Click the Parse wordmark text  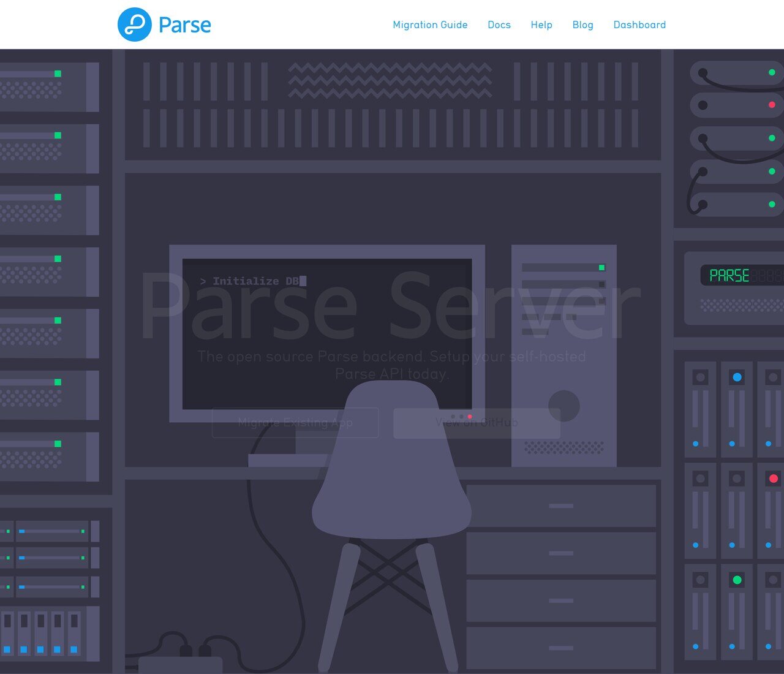pyautogui.click(x=184, y=25)
